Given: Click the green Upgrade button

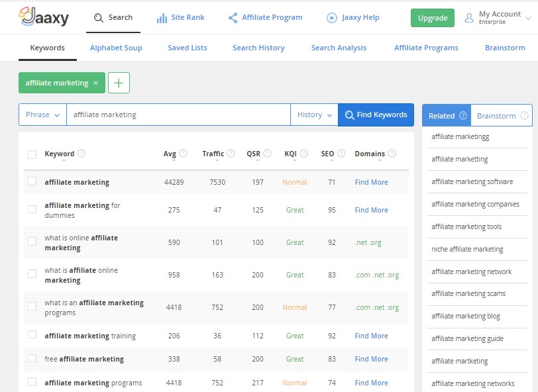Looking at the screenshot, I should click(x=433, y=18).
